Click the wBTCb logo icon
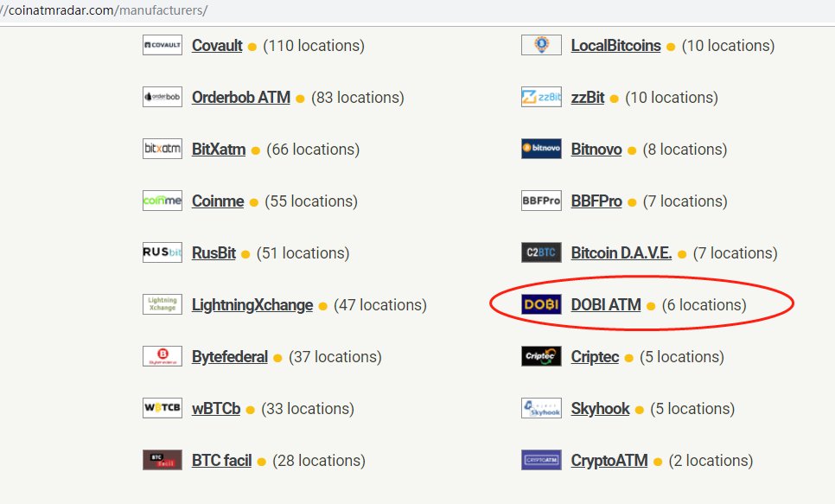Screen dimensions: 835x504 (163, 408)
